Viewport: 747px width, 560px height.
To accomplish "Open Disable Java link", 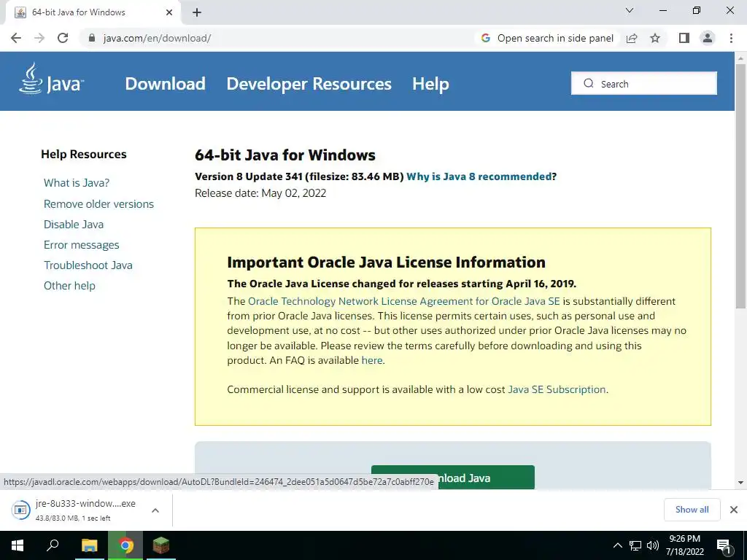I will pyautogui.click(x=74, y=225).
